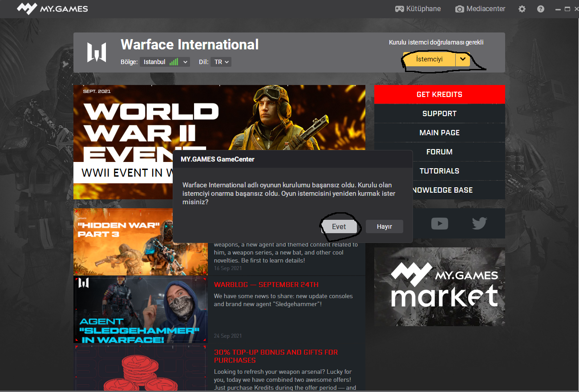Open the YouTube social icon
Viewport: 579px width, 392px height.
[440, 223]
